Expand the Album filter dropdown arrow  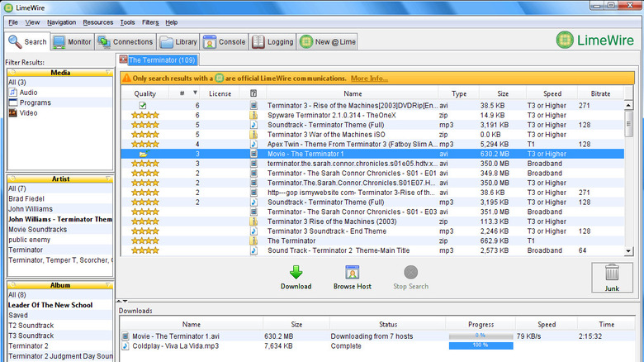coord(107,284)
